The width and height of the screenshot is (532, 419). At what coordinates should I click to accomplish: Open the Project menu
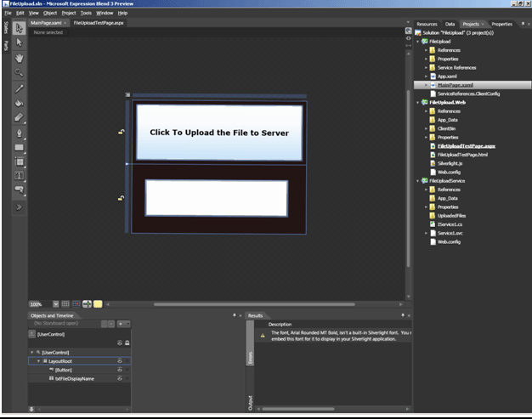tap(69, 13)
